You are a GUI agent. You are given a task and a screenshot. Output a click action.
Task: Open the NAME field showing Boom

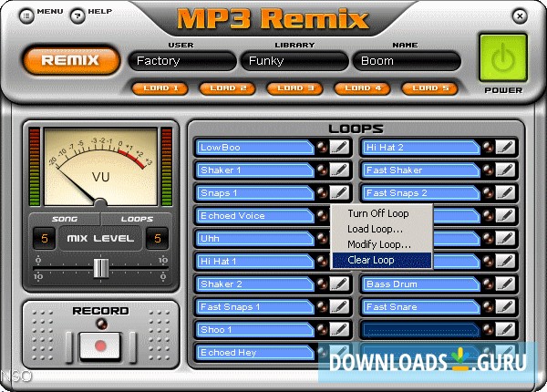[407, 61]
